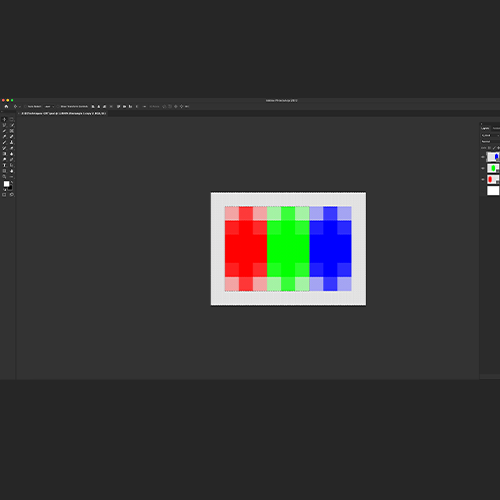Select the Clone Stamp tool
This screenshot has width=500, height=500.
(x=12, y=142)
